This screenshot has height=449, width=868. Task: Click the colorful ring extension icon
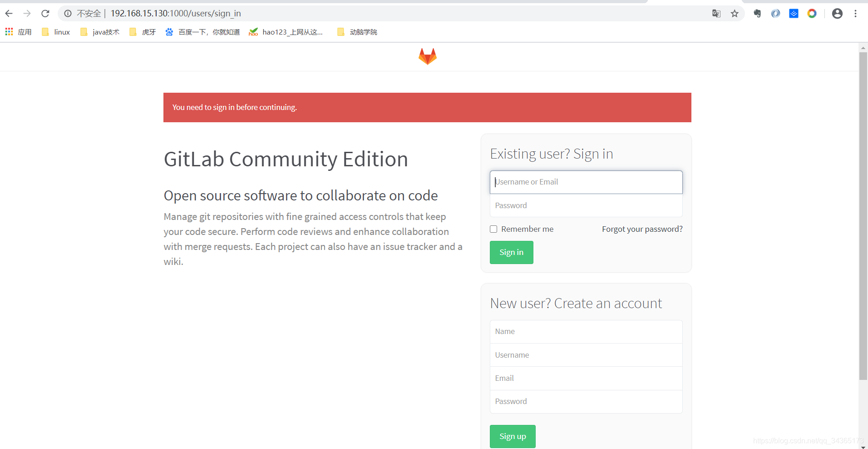click(812, 14)
